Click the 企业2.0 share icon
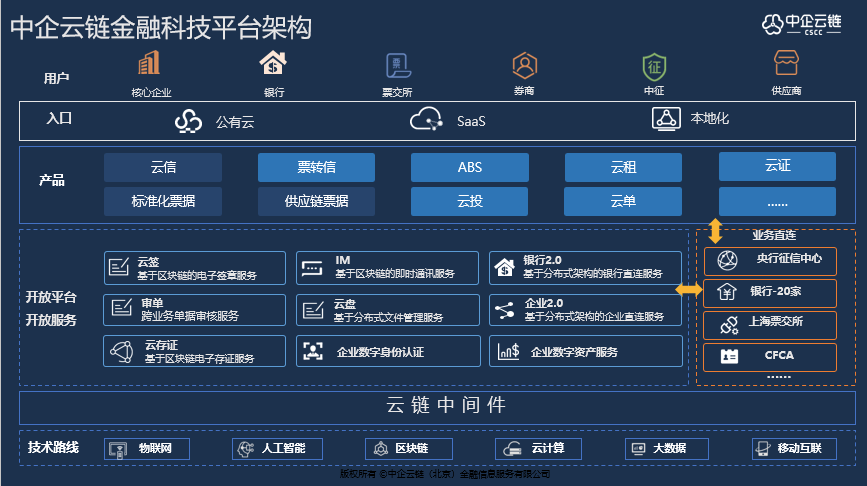 [x=504, y=310]
